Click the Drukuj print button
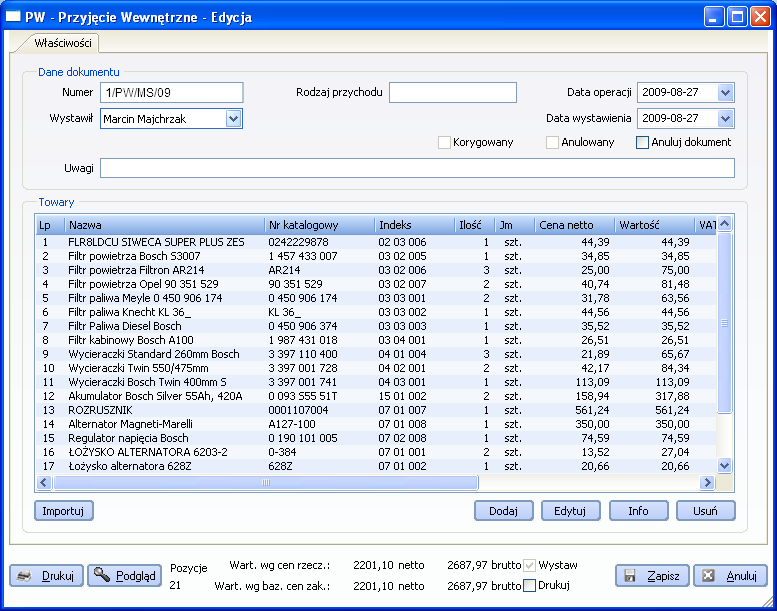The width and height of the screenshot is (777, 611). 47,576
